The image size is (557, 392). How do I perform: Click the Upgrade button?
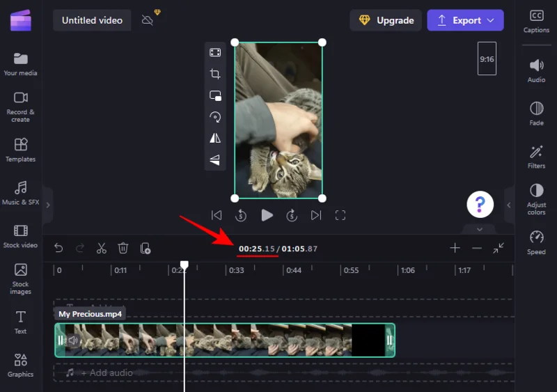(386, 20)
